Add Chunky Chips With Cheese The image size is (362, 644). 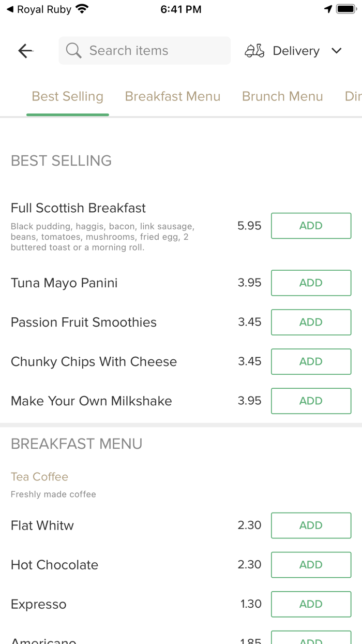pos(311,361)
